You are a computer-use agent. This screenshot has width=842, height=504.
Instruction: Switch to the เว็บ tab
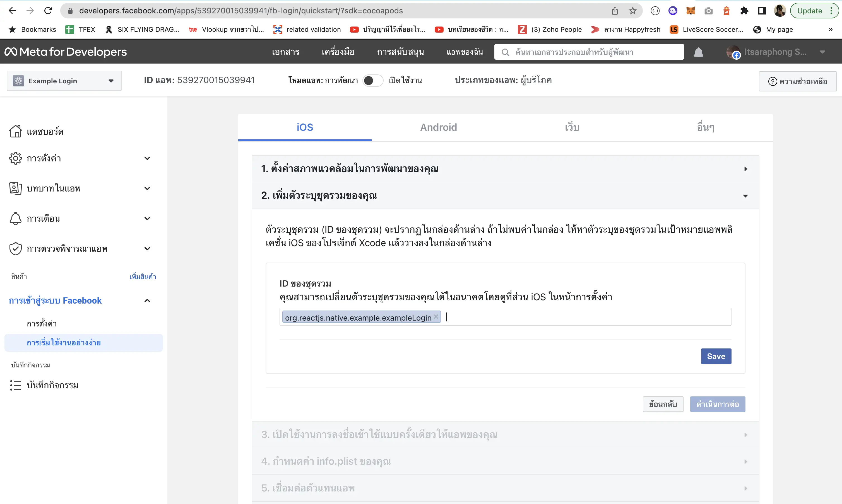coord(572,127)
